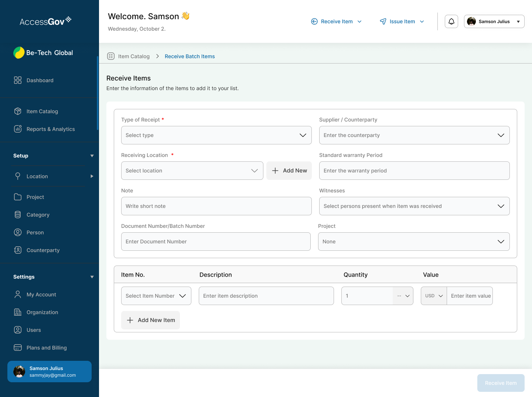Viewport: 532px width, 397px height.
Task: Click the Receive Batch Items breadcrumb
Action: (190, 56)
